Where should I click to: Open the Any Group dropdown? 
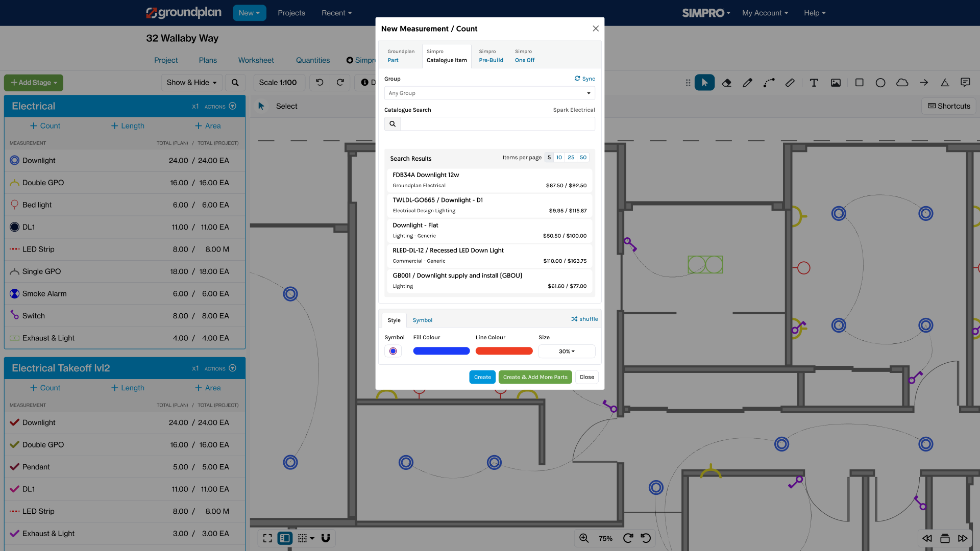click(489, 93)
